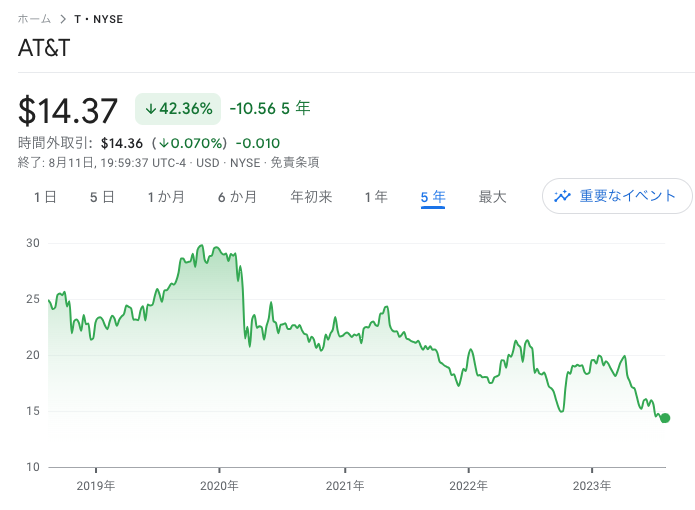Click the $14.37 price value

[68, 110]
